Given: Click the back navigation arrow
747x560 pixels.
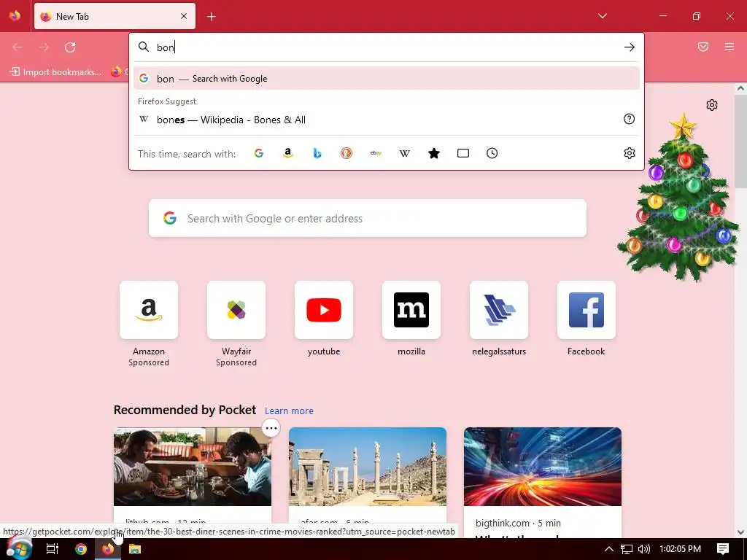Looking at the screenshot, I should point(18,47).
